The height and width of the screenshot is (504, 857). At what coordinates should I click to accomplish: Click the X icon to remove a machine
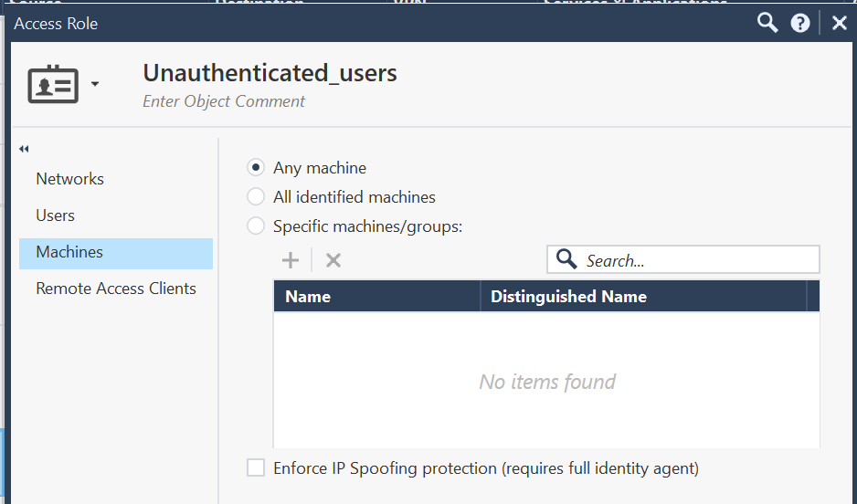pyautogui.click(x=333, y=260)
